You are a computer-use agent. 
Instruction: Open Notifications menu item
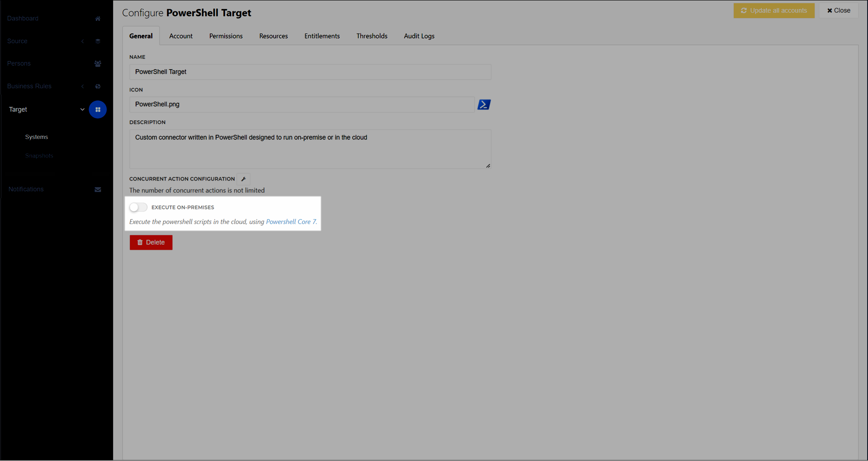point(26,189)
